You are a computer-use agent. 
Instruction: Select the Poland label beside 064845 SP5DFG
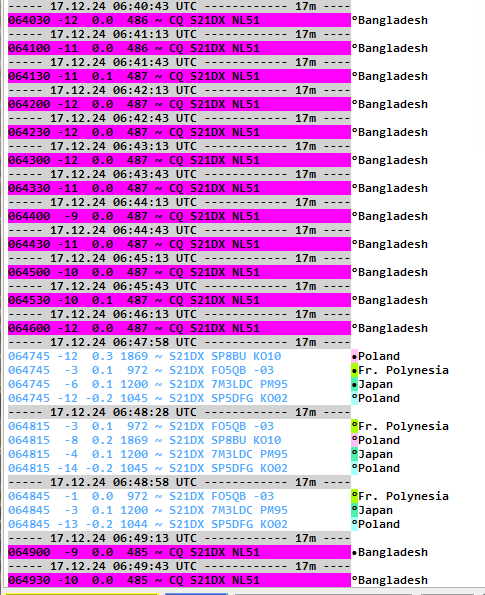coord(379,524)
